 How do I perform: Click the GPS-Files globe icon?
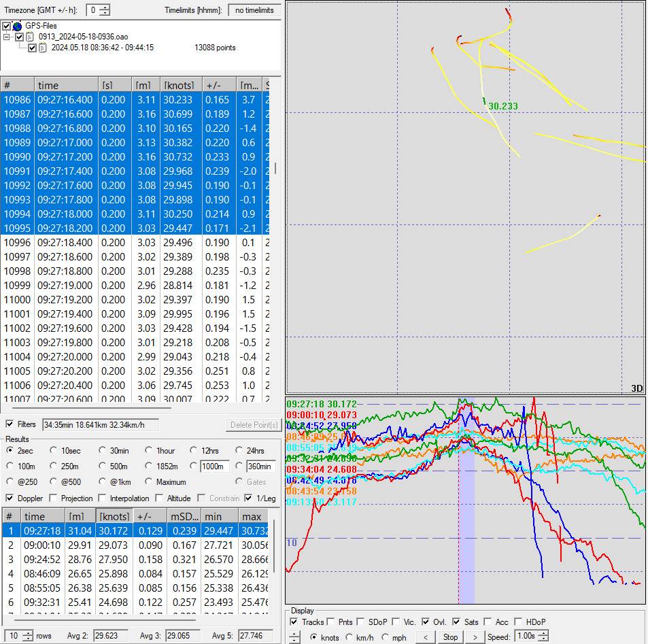coord(17,26)
